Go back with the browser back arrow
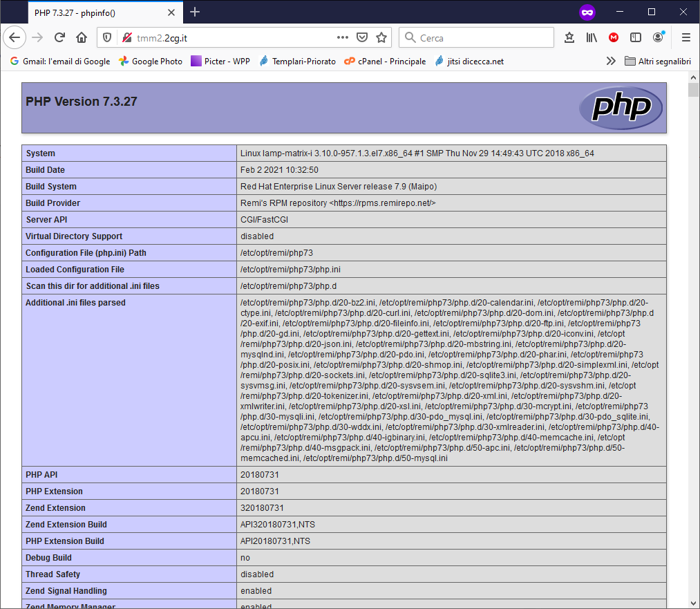This screenshot has width=700, height=609. 15,37
